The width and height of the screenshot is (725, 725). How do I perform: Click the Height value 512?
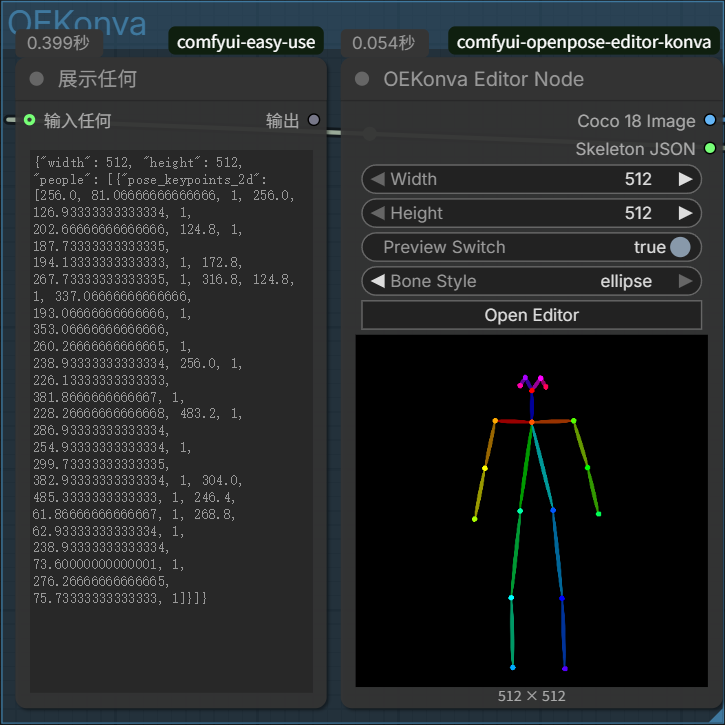point(638,213)
